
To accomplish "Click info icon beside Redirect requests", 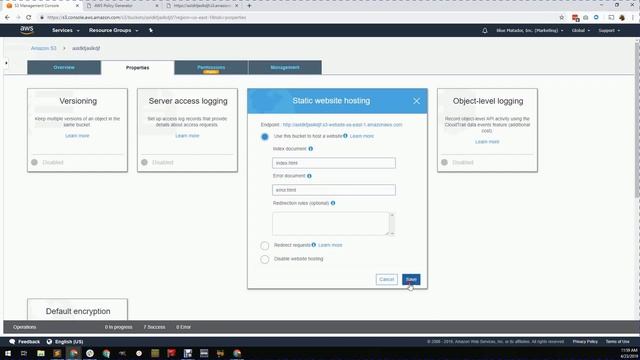I will pos(313,245).
